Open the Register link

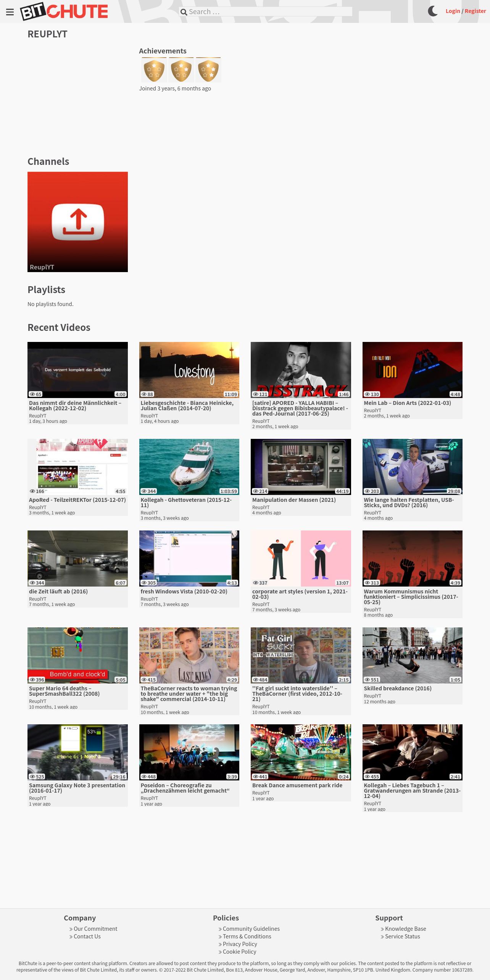click(475, 11)
